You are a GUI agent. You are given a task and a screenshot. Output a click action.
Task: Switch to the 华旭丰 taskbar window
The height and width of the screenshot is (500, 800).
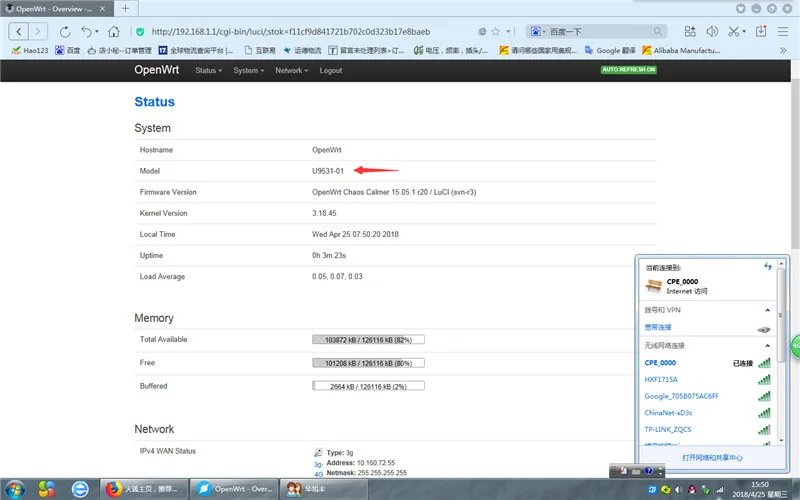[x=323, y=489]
